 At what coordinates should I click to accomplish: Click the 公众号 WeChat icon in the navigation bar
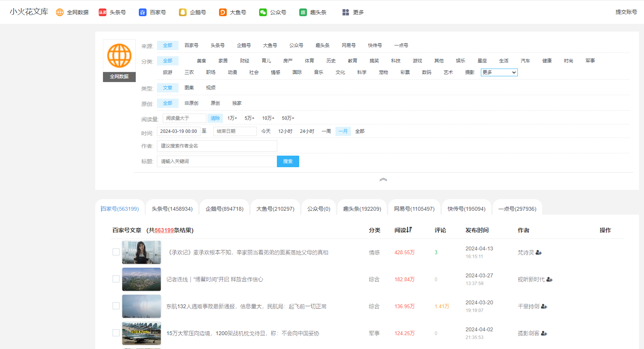point(263,12)
